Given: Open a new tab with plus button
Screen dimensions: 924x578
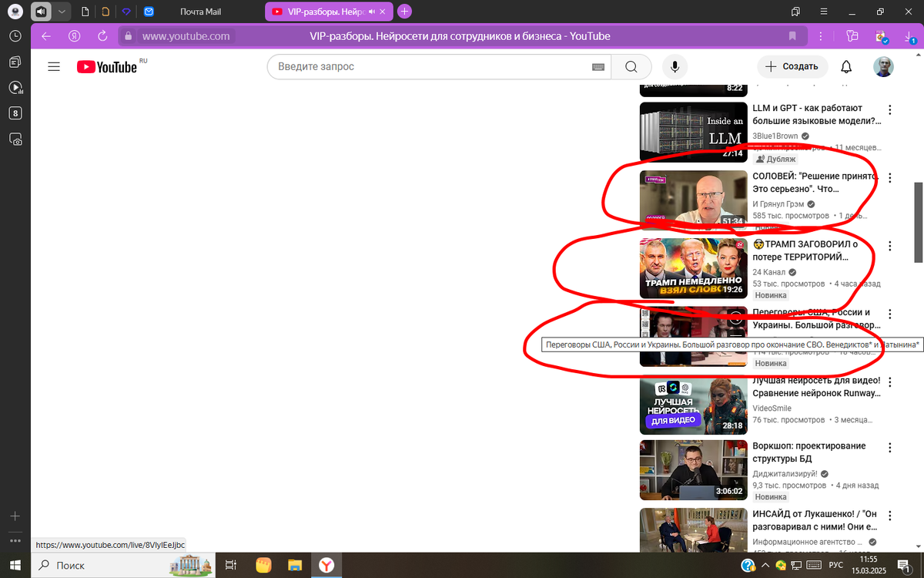Looking at the screenshot, I should click(404, 12).
